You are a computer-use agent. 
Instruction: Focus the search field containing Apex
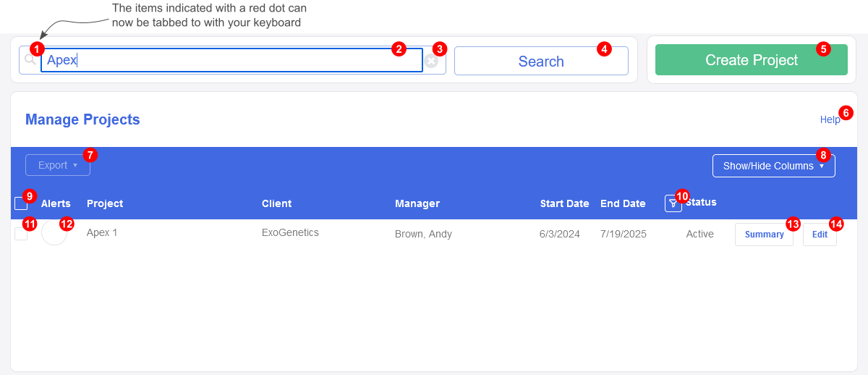pos(231,60)
